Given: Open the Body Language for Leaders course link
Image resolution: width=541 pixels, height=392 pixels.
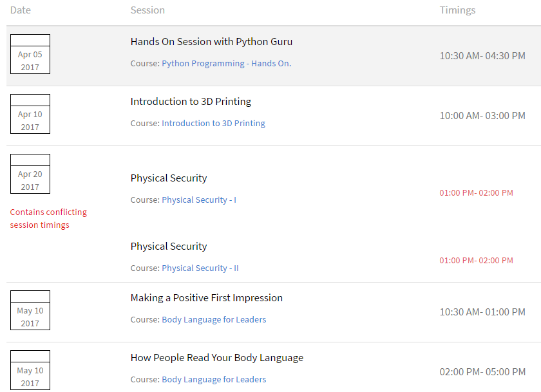Looking at the screenshot, I should click(214, 319).
